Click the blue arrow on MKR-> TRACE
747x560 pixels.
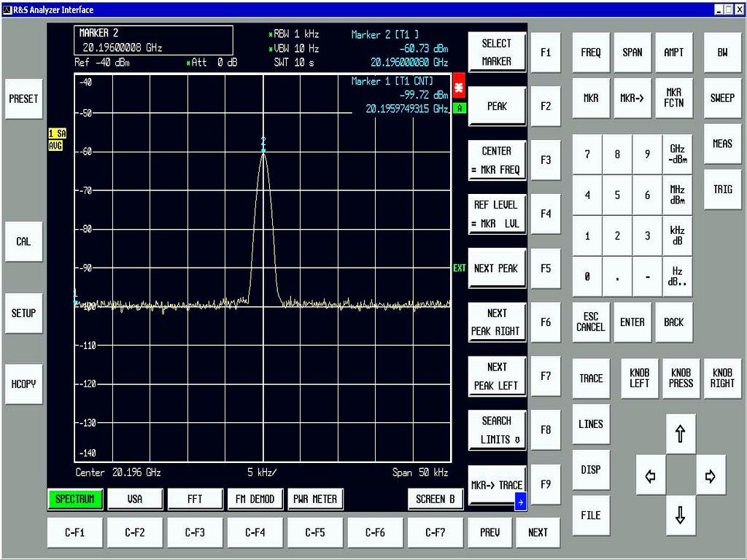[520, 502]
